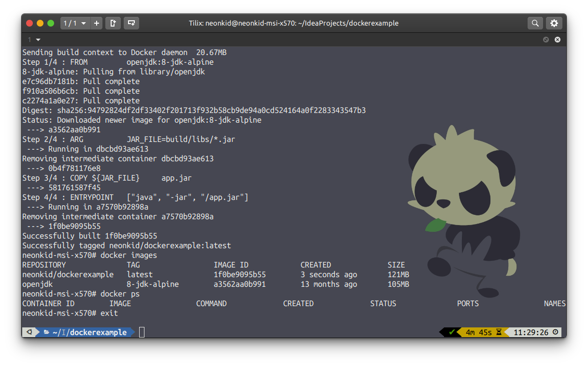Place cursor in the terminal prompt input
This screenshot has width=588, height=367.
(142, 332)
